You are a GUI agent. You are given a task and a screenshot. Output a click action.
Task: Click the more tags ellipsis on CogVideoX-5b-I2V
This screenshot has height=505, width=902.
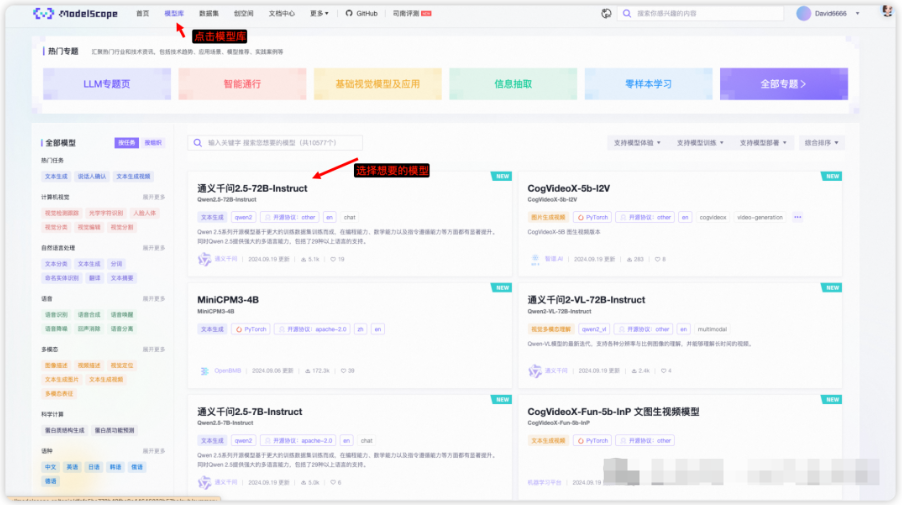pos(797,217)
